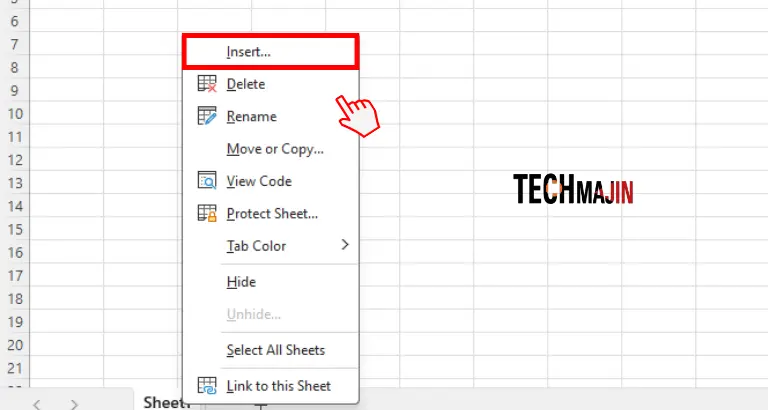Screen dimensions: 768x410
Task: Select row header 14
Action: 15,206
